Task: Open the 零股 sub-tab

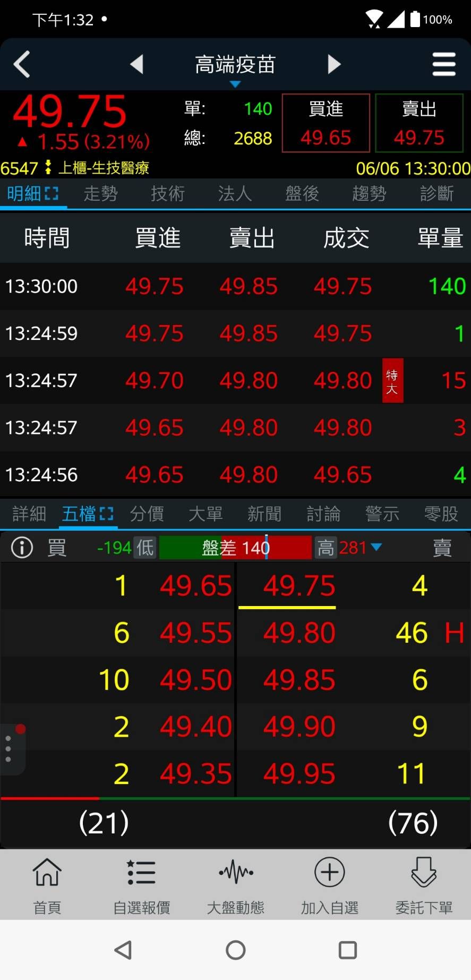Action: [x=441, y=514]
